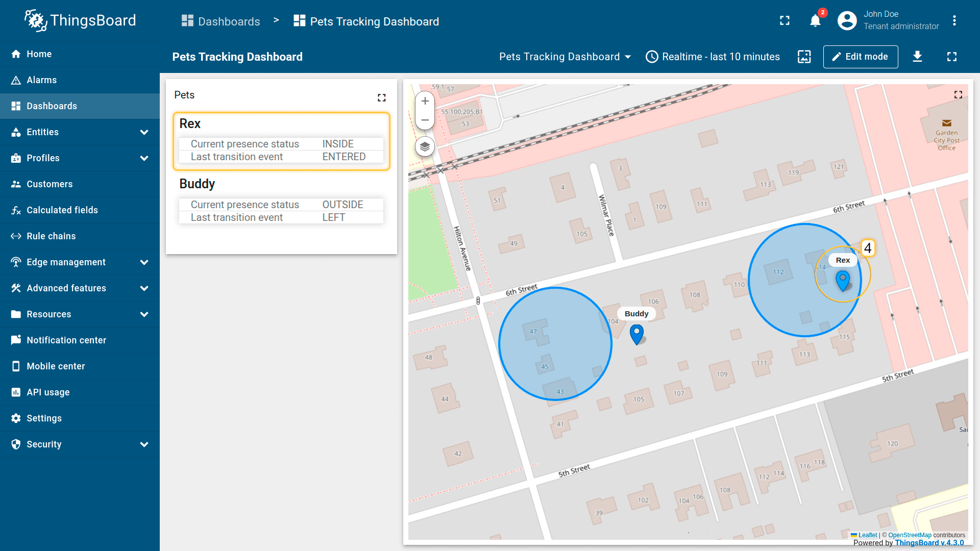The image size is (980, 551).
Task: Open Rule chains from the sidebar
Action: [x=51, y=236]
